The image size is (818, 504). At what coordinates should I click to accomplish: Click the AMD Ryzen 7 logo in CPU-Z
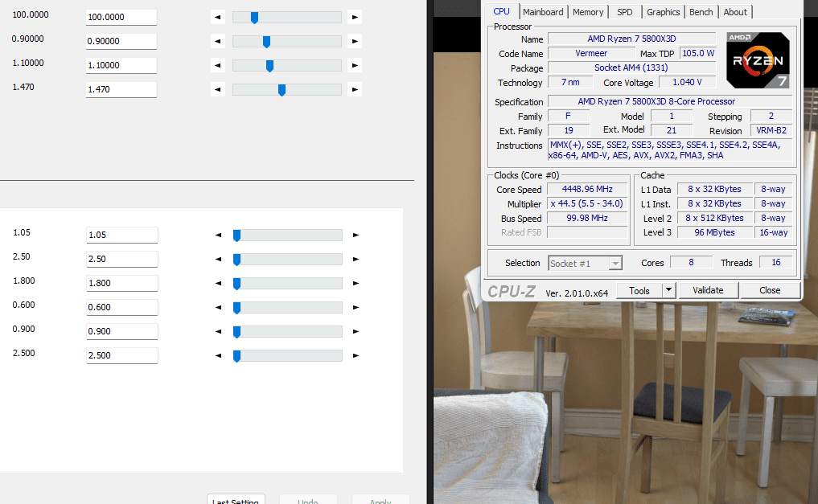coord(758,60)
